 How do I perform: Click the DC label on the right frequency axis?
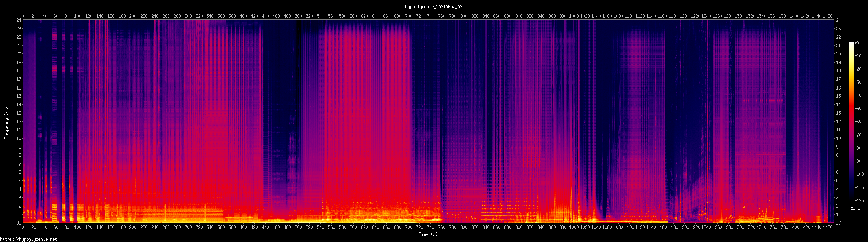[x=838, y=223]
